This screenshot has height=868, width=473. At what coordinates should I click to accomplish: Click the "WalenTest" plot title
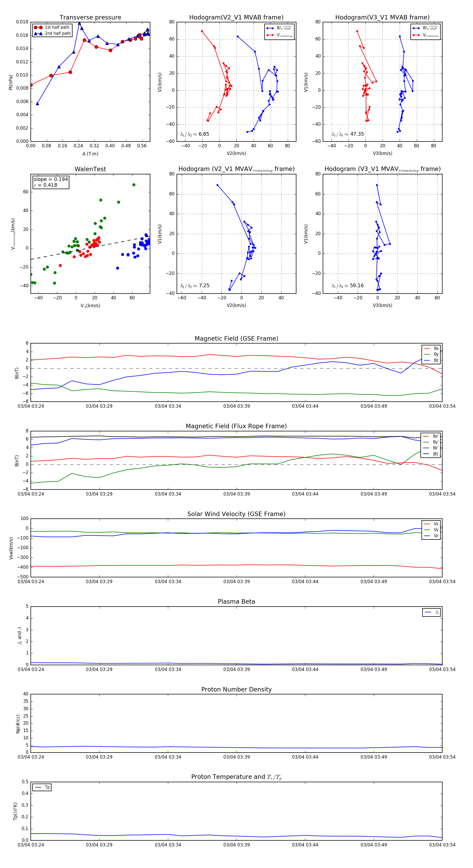[x=90, y=169]
